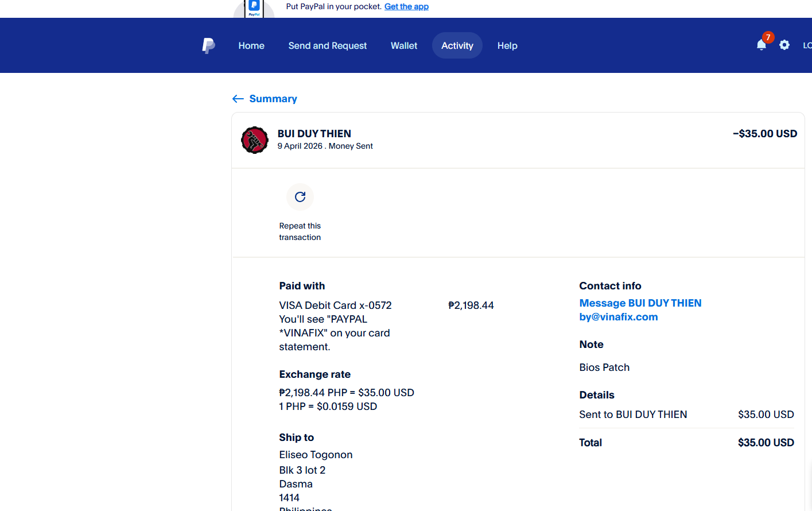Open the Help menu item
The image size is (812, 511).
[507, 45]
